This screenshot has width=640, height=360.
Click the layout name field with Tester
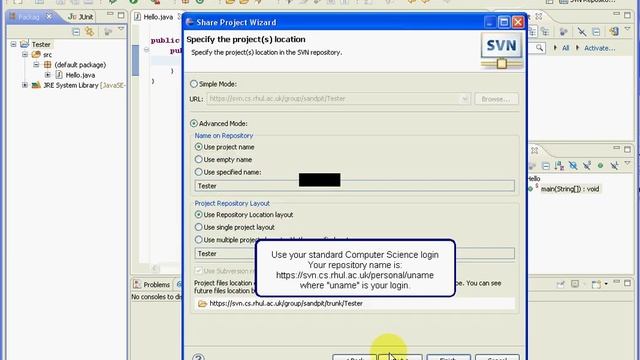354,253
